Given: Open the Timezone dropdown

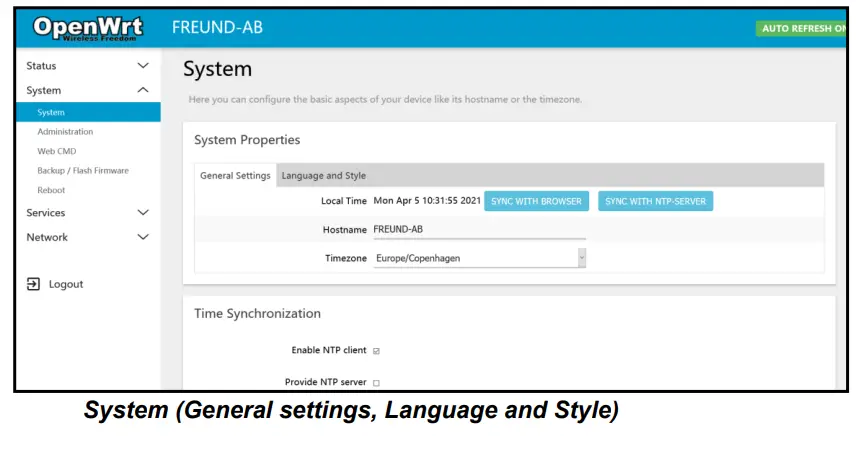Looking at the screenshot, I should click(480, 258).
